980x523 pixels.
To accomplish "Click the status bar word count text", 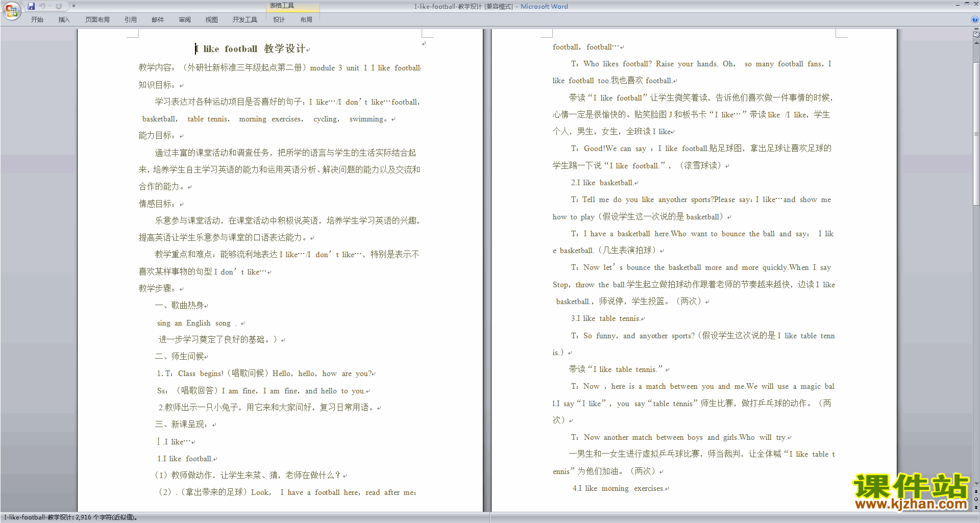I will click(x=70, y=517).
